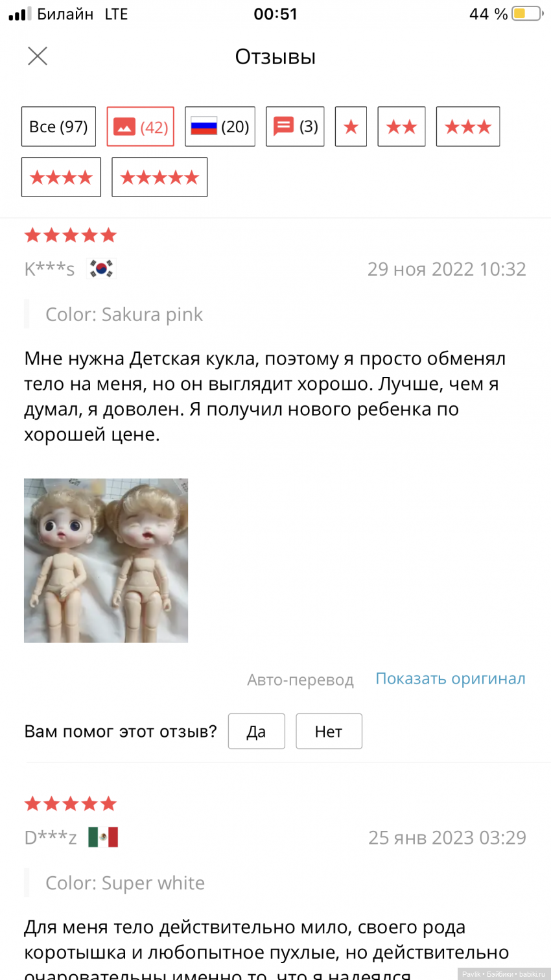Tap the South Korea flag next to K***s
This screenshot has width=551, height=980.
point(101,269)
